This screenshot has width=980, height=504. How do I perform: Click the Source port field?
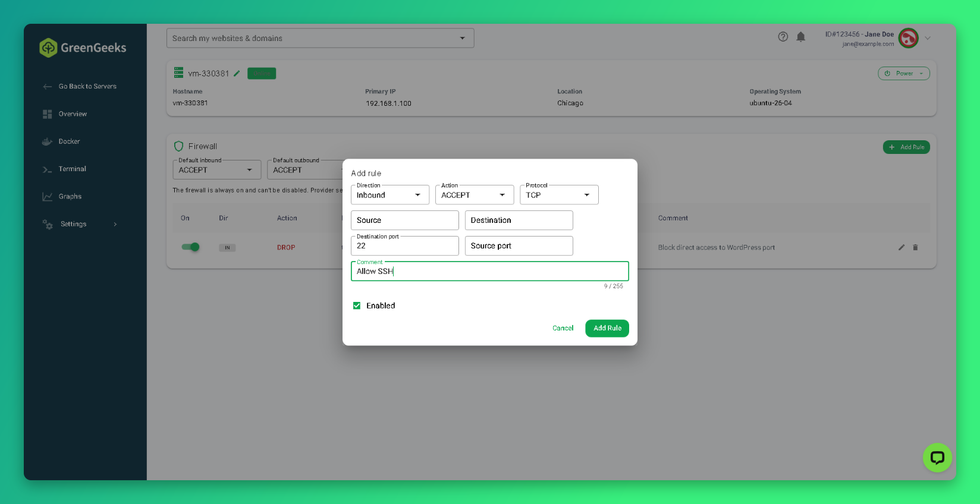click(x=519, y=245)
